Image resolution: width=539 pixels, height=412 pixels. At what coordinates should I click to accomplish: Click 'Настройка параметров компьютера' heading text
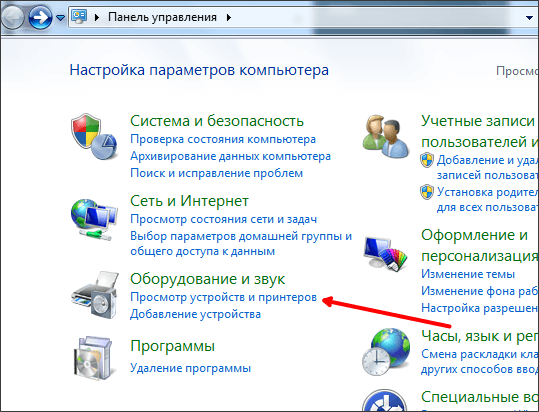(x=199, y=70)
